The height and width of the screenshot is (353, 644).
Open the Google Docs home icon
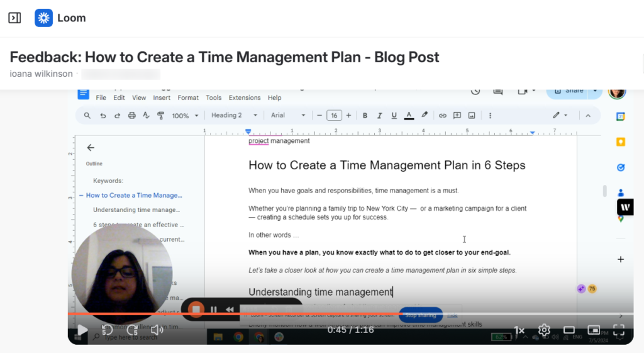(x=84, y=94)
